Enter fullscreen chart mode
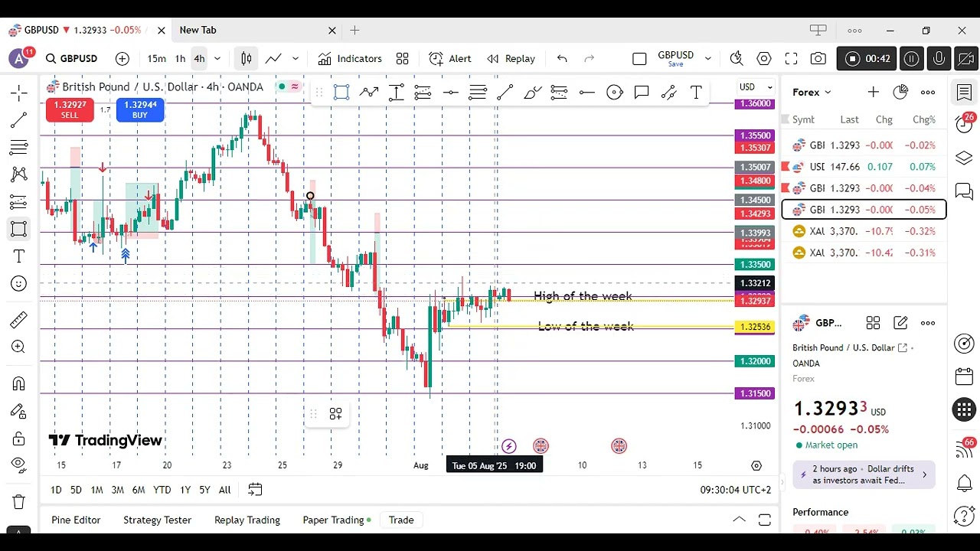Image resolution: width=980 pixels, height=551 pixels. [x=792, y=59]
